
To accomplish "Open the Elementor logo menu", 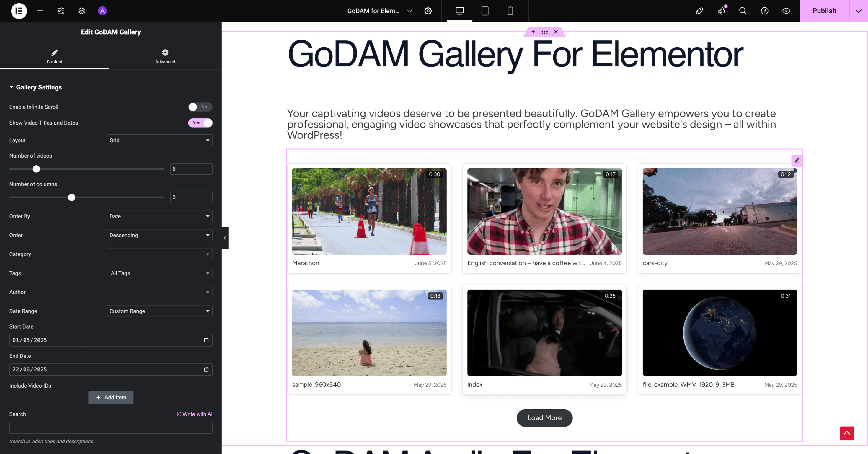I will 19,11.
